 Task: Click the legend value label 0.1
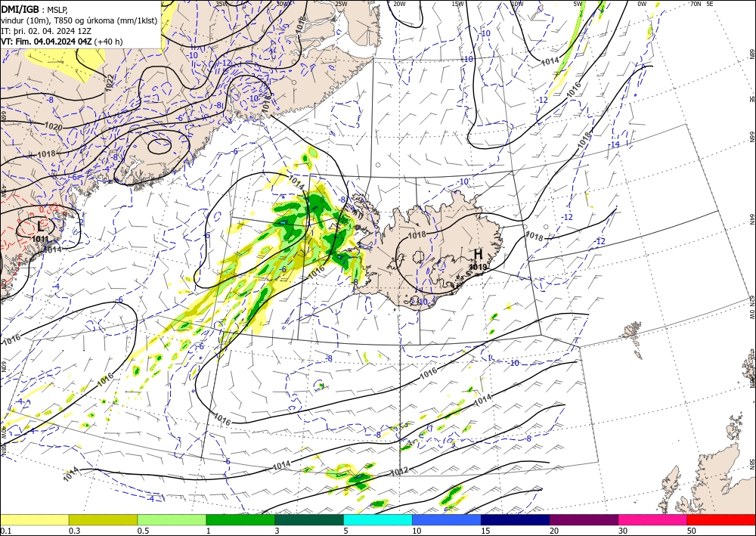pyautogui.click(x=6, y=531)
